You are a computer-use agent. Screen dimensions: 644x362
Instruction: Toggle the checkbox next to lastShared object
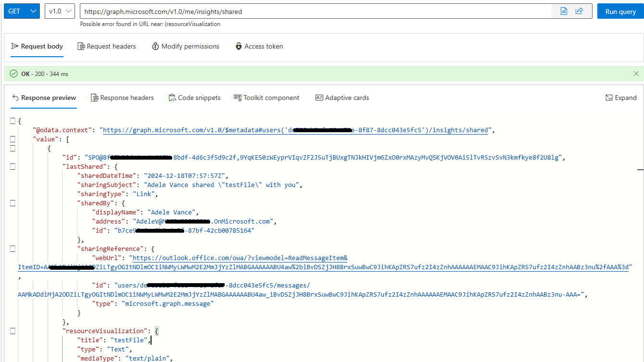point(13,166)
